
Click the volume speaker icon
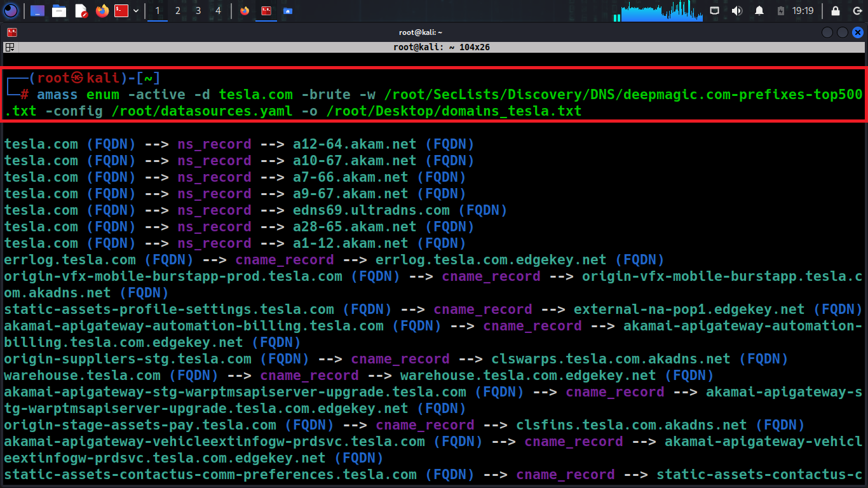pyautogui.click(x=737, y=11)
